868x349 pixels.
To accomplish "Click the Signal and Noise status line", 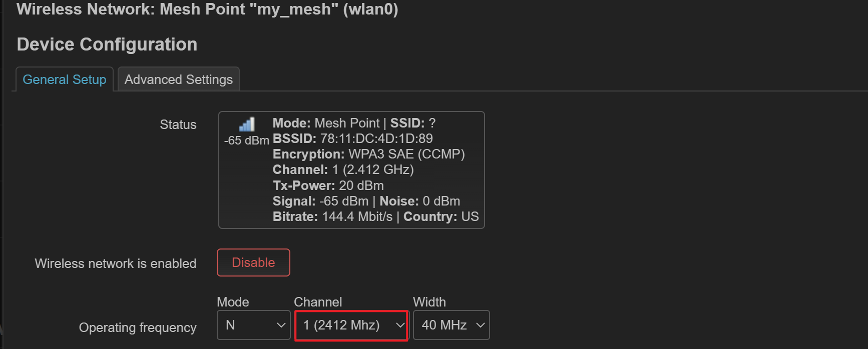I will click(x=366, y=201).
